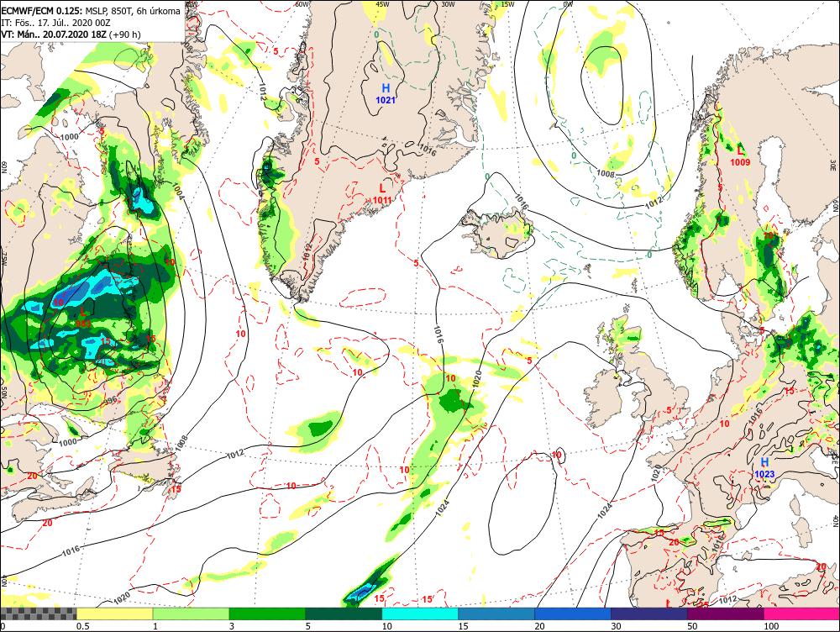Click the "30W" longitude label at top

[x=448, y=4]
